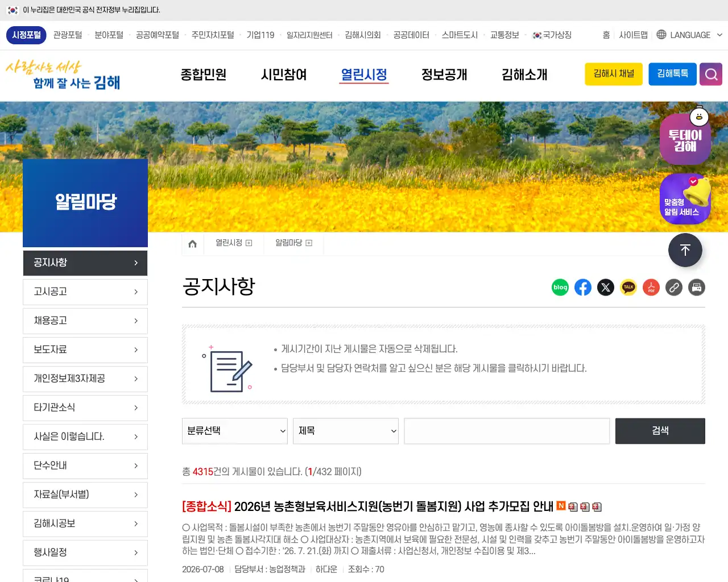The width and height of the screenshot is (728, 582).
Task: Download page as PDF icon
Action: (651, 288)
